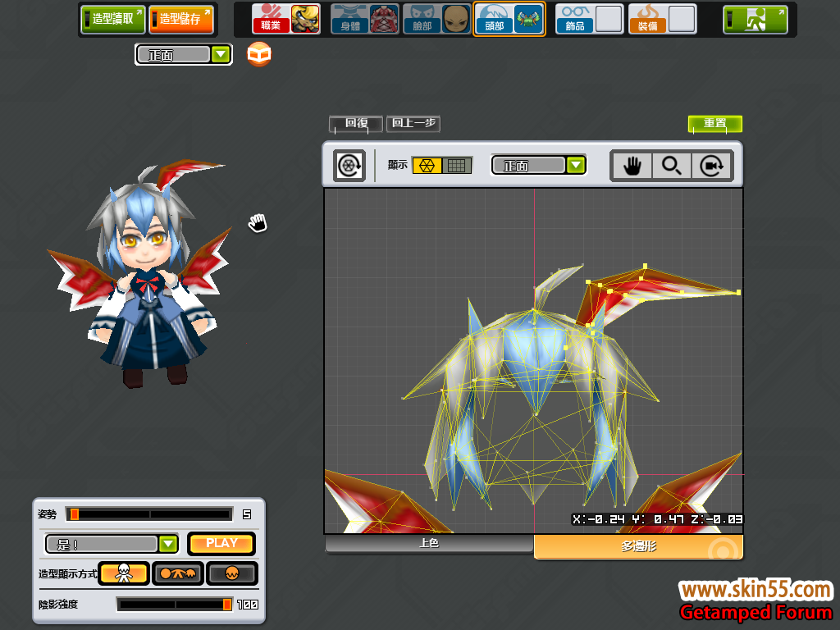Select the green head item icon
This screenshot has height=630, width=840.
529,19
